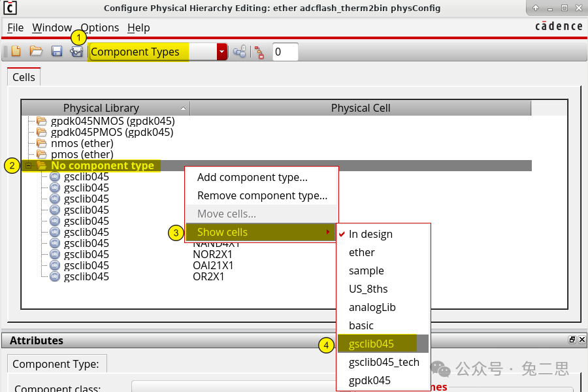The width and height of the screenshot is (588, 392).
Task: Click the Component Type: tab in Attributes
Action: click(57, 364)
